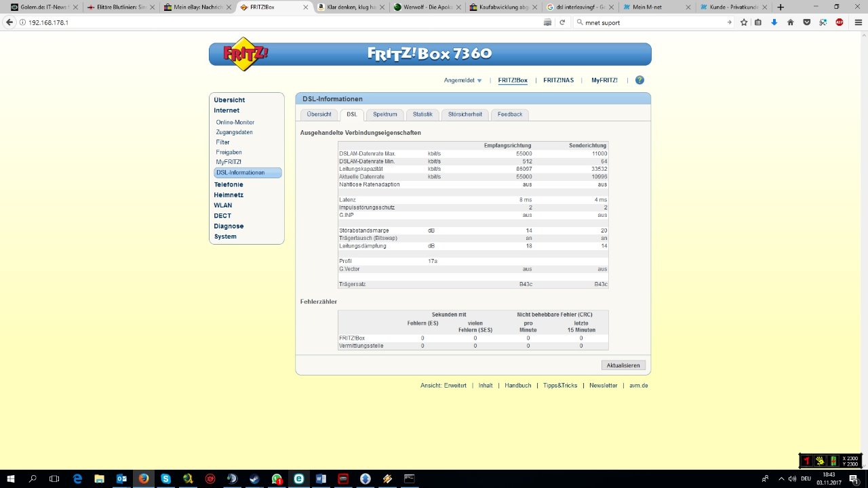Open the Pocket icon in toolbar
Image resolution: width=868 pixels, height=488 pixels.
point(806,22)
